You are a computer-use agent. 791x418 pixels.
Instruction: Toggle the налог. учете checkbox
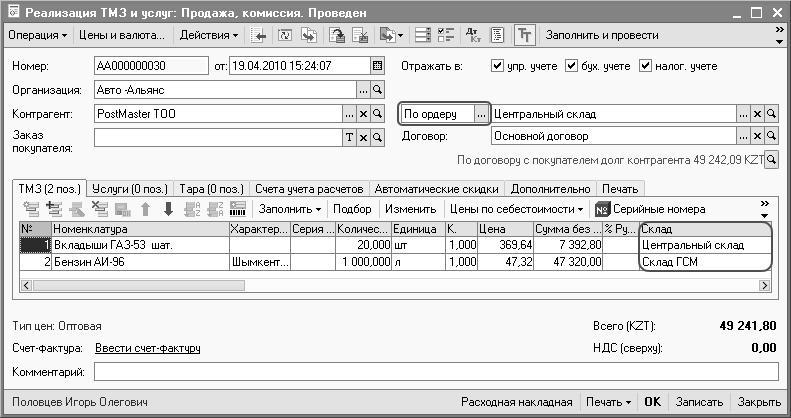tap(645, 66)
